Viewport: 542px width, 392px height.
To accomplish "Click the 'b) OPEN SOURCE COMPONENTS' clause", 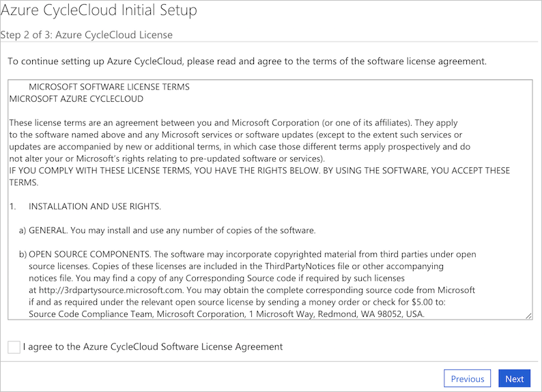I will (x=247, y=254).
